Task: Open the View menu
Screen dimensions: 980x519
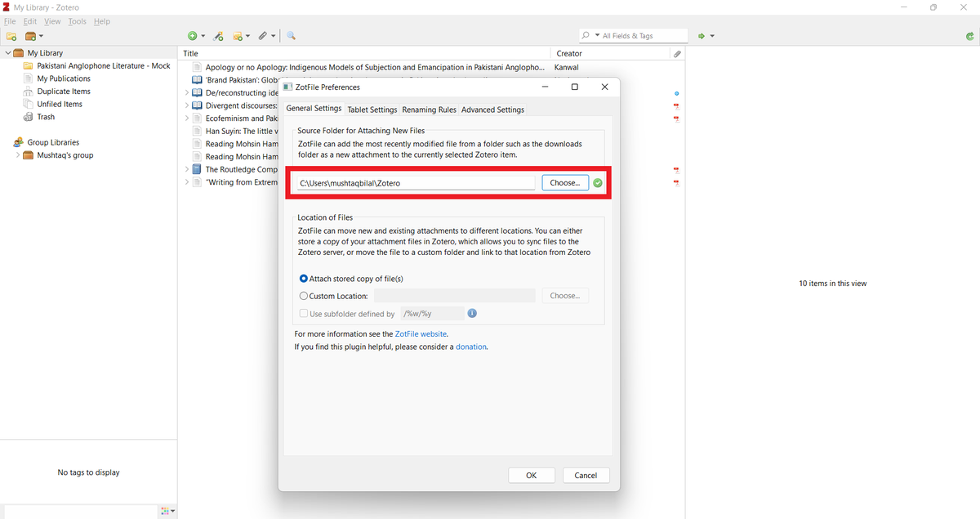Action: pyautogui.click(x=52, y=21)
